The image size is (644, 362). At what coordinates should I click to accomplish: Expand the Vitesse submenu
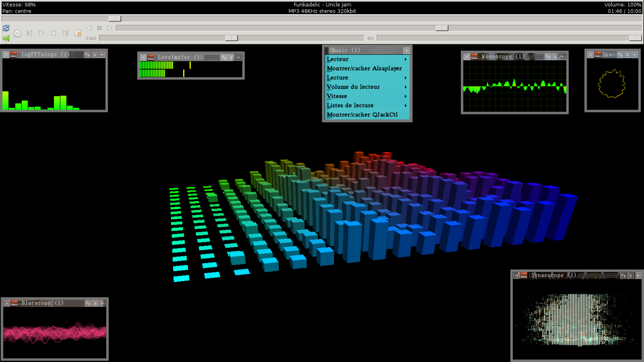[352, 96]
